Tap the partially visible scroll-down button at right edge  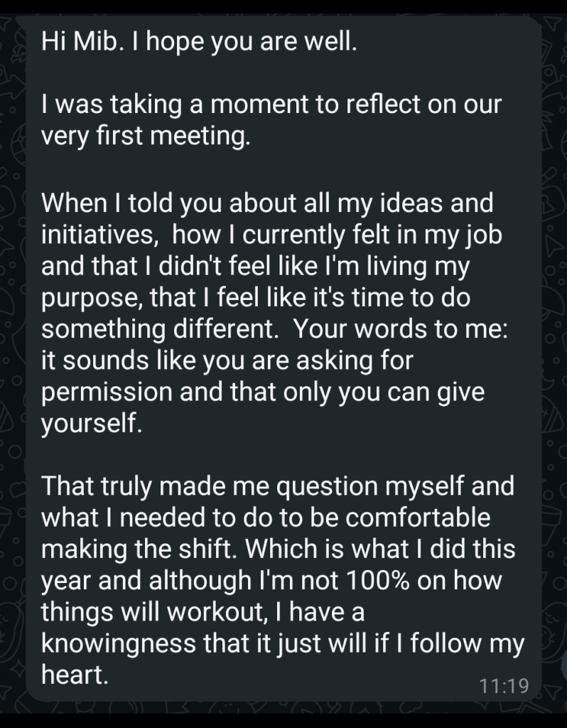(x=563, y=665)
